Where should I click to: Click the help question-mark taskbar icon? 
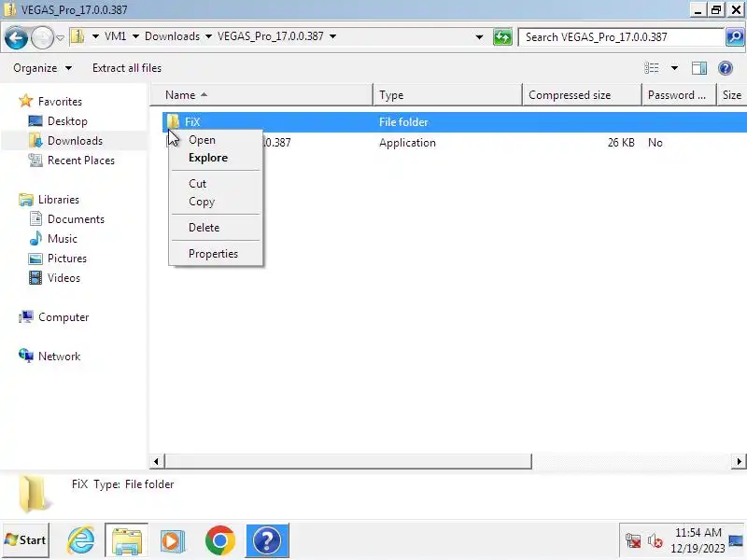click(x=267, y=540)
